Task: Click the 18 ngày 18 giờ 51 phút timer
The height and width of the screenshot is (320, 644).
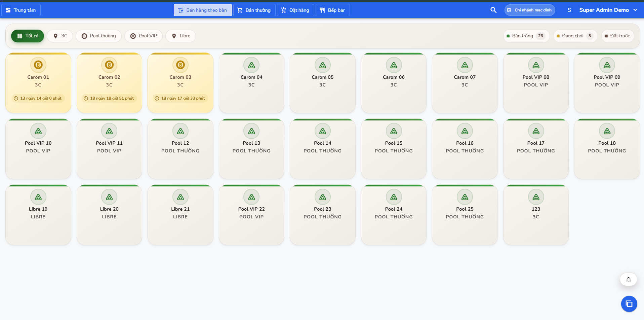Action: coord(109,98)
